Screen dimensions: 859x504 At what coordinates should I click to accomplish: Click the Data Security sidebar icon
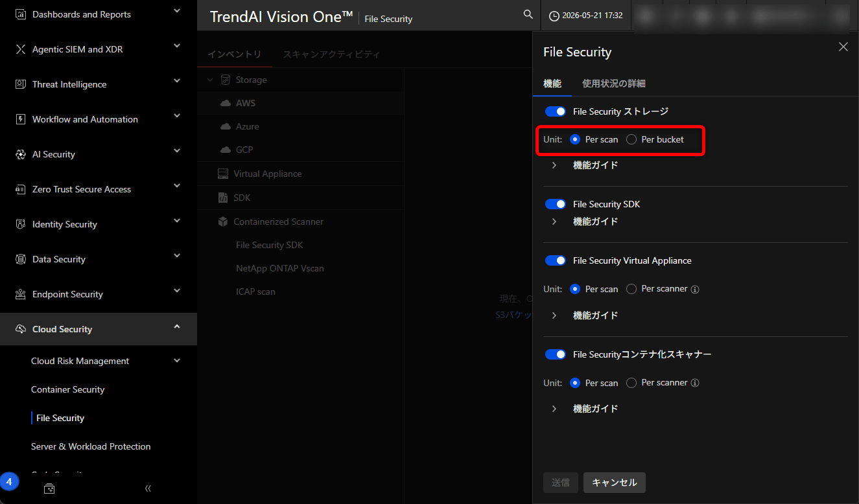(20, 259)
